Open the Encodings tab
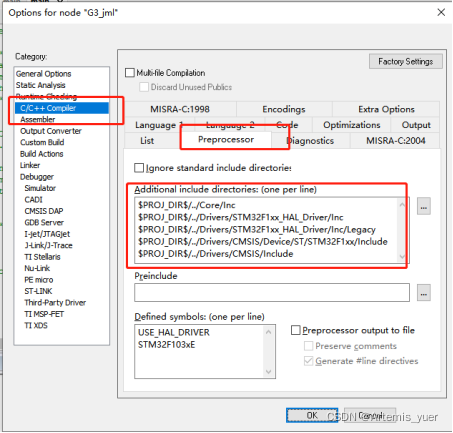Screen dimensions: 453x433 (284, 109)
